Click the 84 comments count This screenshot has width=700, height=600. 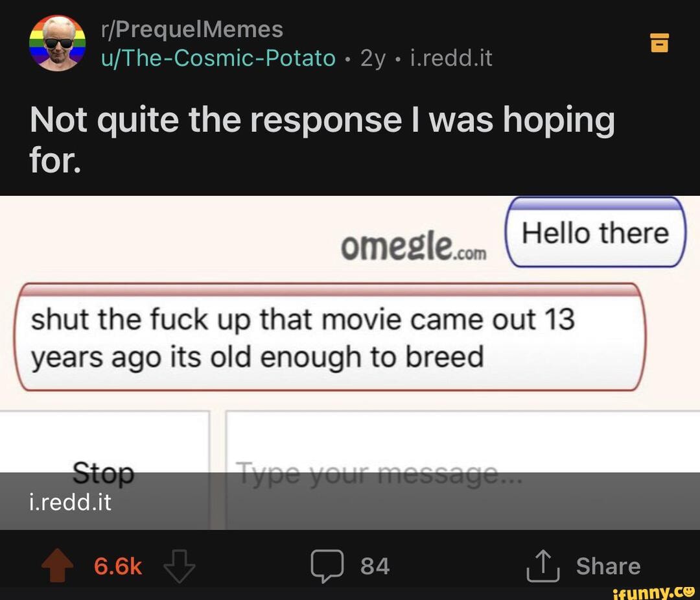tap(375, 566)
